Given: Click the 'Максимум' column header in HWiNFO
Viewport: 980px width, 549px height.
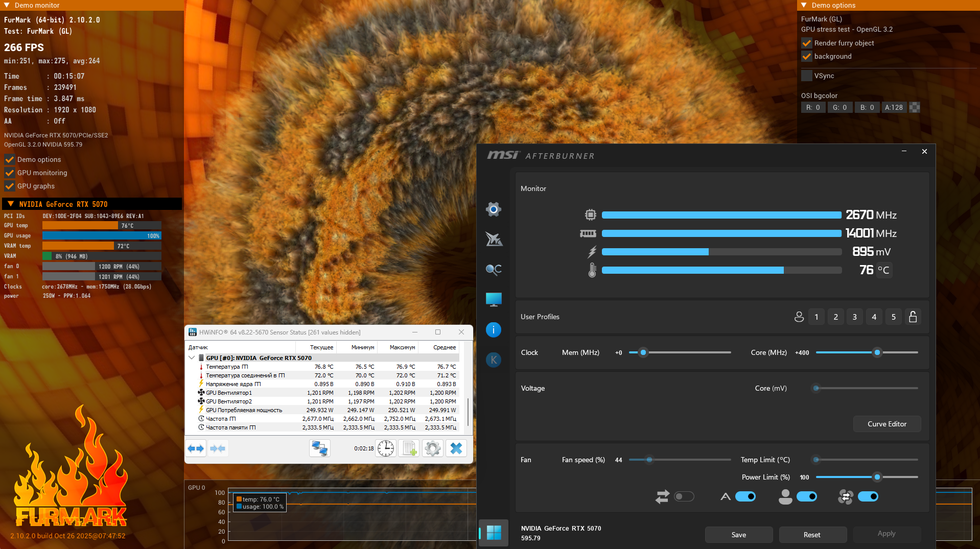Looking at the screenshot, I should [x=398, y=347].
